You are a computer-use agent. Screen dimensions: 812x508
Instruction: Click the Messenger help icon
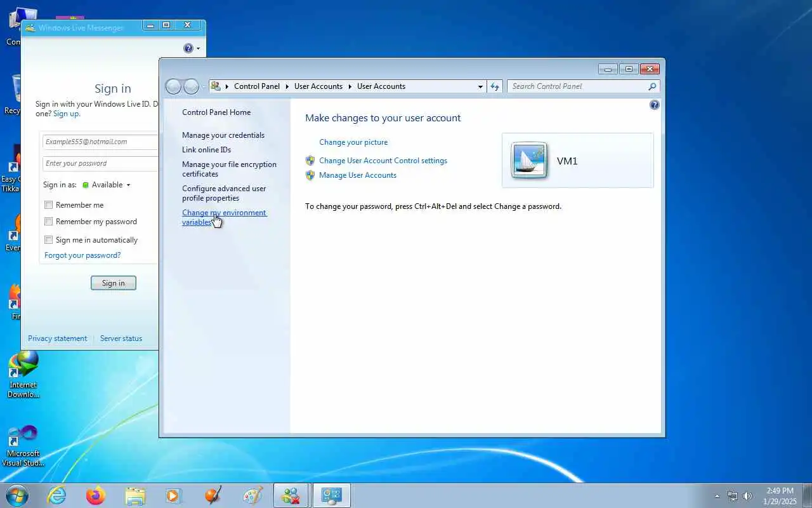click(x=188, y=48)
